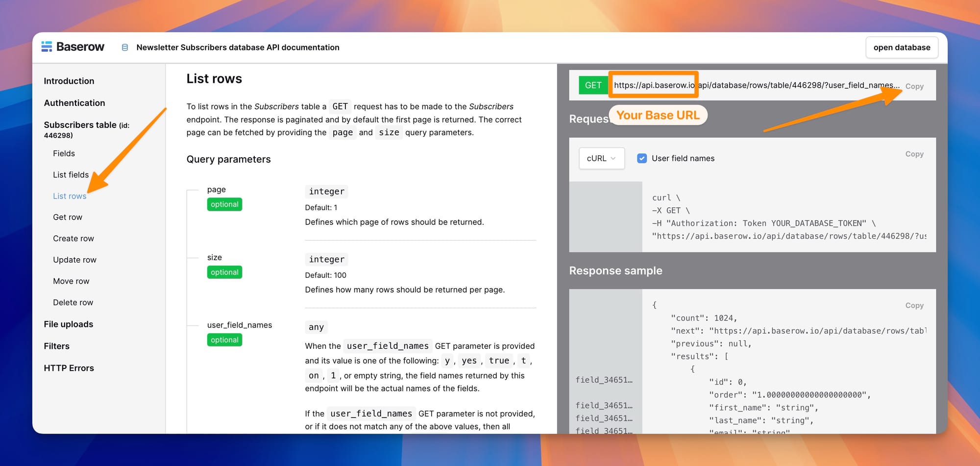Image resolution: width=980 pixels, height=466 pixels.
Task: Select the Fields sidebar entry
Action: (64, 153)
